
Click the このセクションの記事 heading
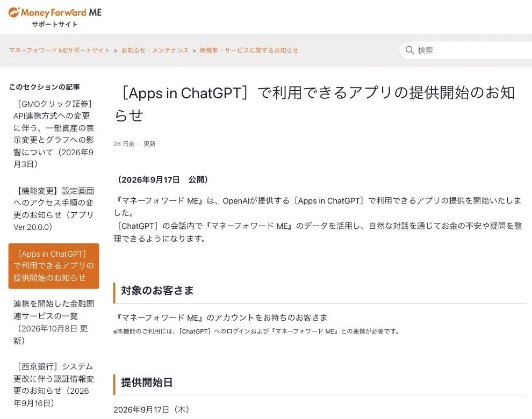[x=45, y=87]
